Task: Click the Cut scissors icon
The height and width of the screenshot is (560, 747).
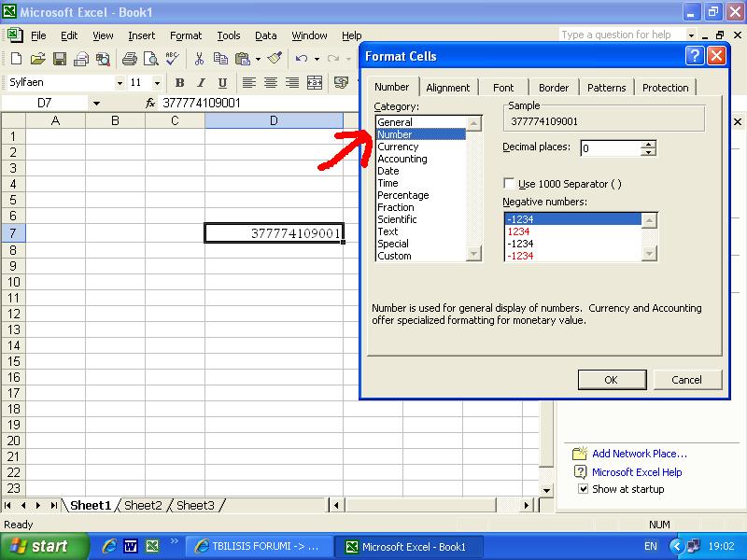Action: click(x=199, y=59)
